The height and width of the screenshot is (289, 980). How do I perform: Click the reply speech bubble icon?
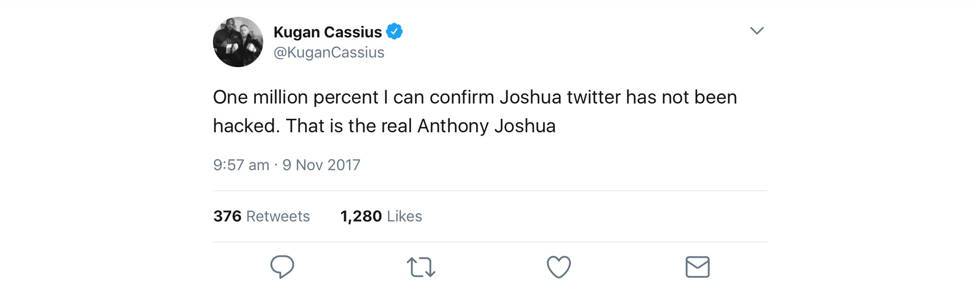pos(282,266)
